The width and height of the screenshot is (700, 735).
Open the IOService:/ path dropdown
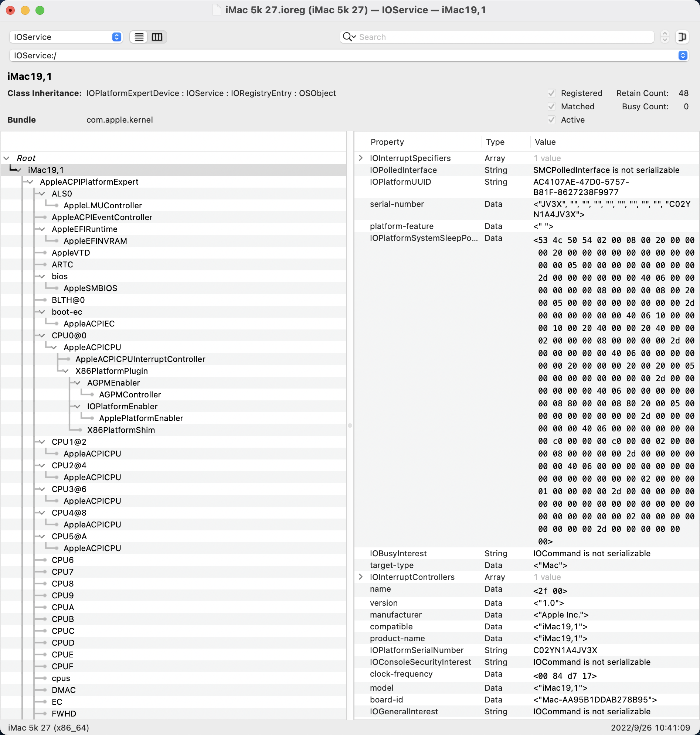click(683, 55)
